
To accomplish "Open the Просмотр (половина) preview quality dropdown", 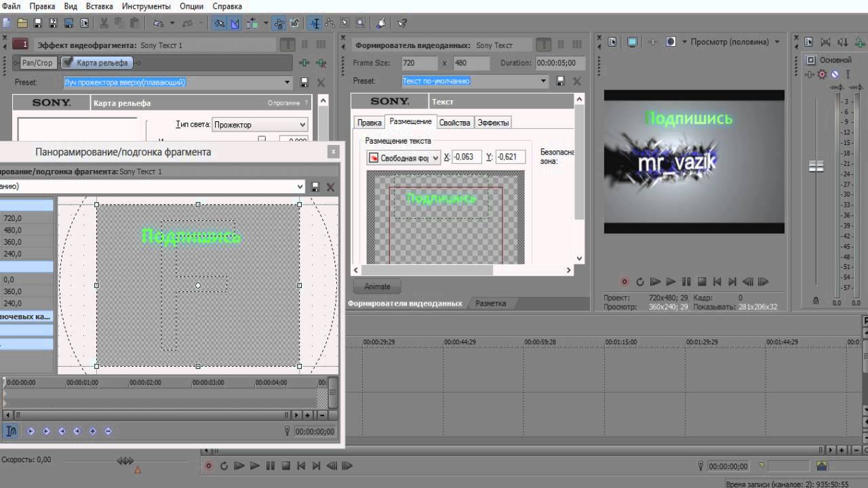I will (x=777, y=42).
